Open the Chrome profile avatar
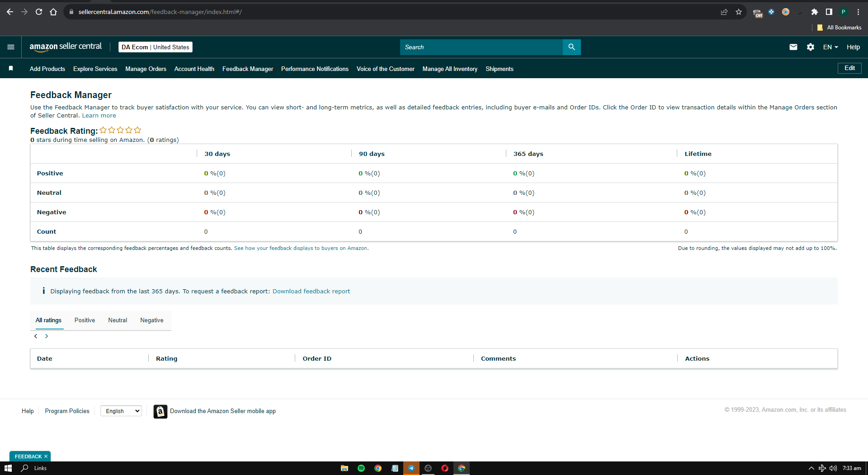The width and height of the screenshot is (868, 475). click(844, 12)
